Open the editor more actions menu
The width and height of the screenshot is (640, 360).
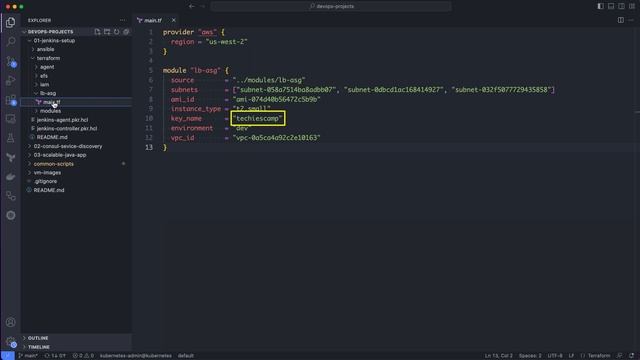pyautogui.click(x=631, y=20)
